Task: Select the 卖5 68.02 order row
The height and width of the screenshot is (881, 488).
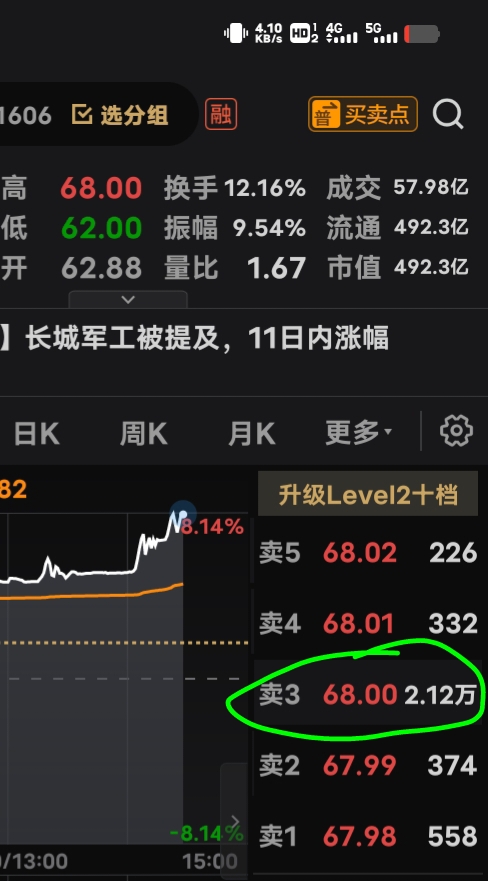Action: pos(368,553)
